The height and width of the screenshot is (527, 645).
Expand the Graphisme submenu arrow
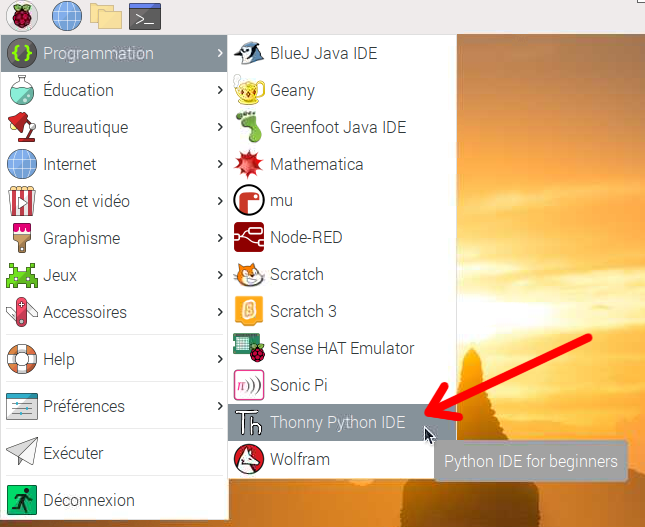tap(220, 238)
